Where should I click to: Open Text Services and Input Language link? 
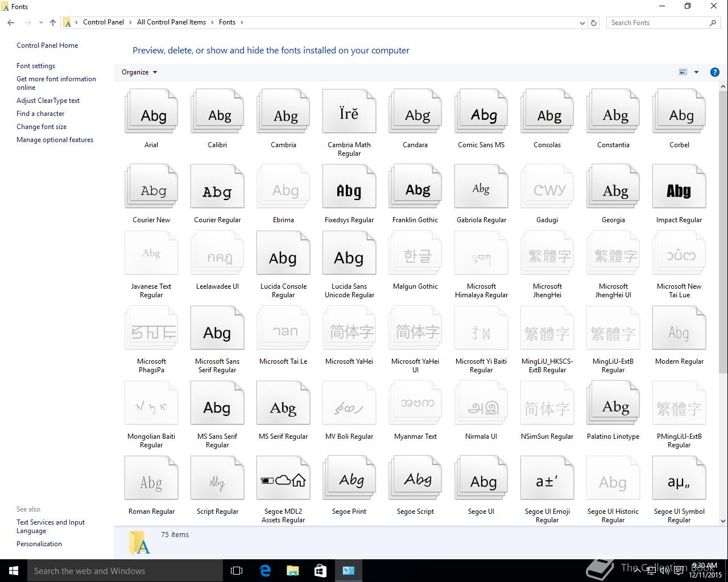[x=51, y=526]
